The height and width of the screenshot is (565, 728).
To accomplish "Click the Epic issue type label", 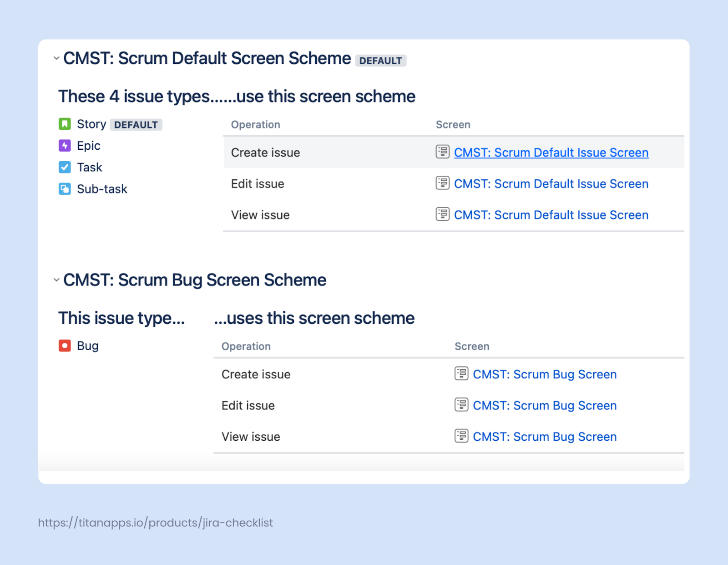I will pos(89,146).
